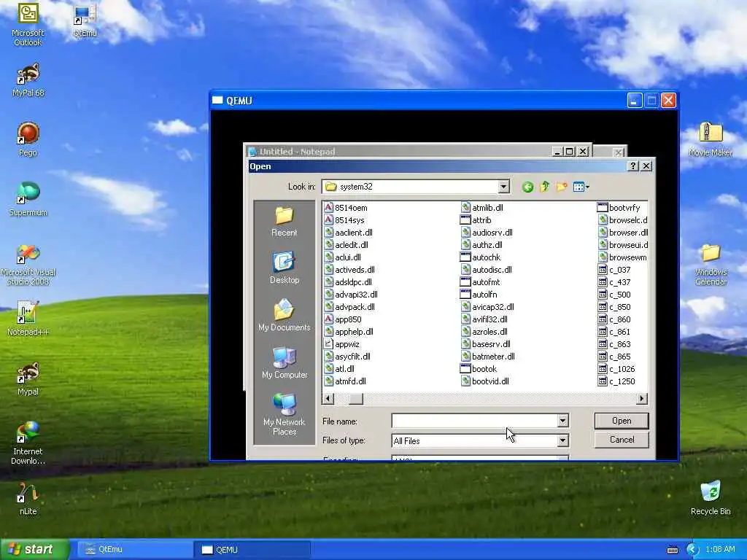Open the View Menu icon dropdown
The height and width of the screenshot is (560, 747).
(581, 187)
